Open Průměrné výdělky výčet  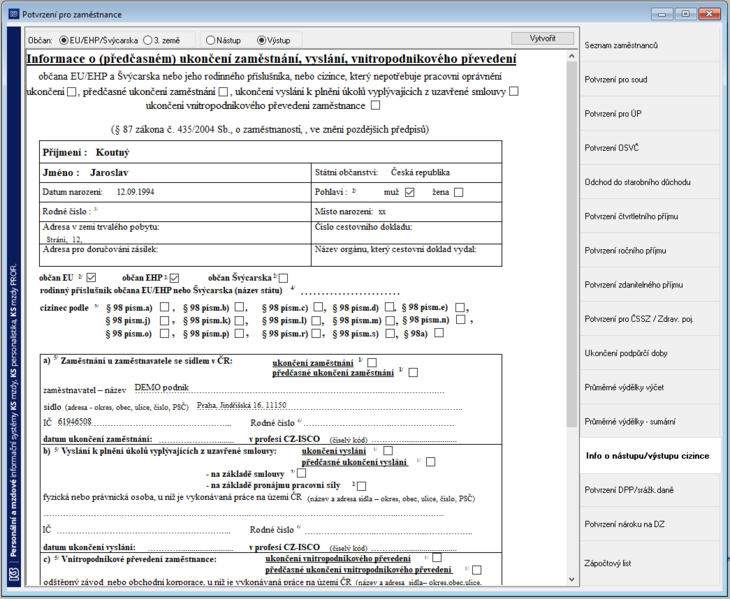pos(650,387)
